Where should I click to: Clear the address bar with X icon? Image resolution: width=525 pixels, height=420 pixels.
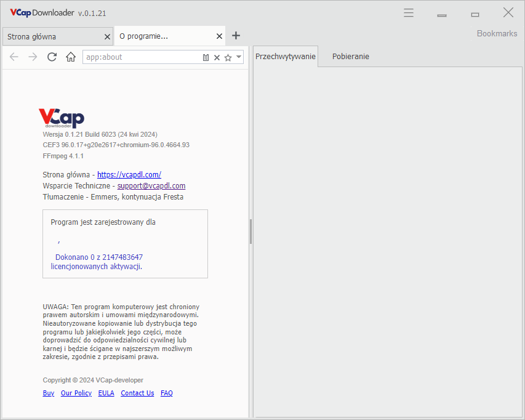click(x=217, y=58)
